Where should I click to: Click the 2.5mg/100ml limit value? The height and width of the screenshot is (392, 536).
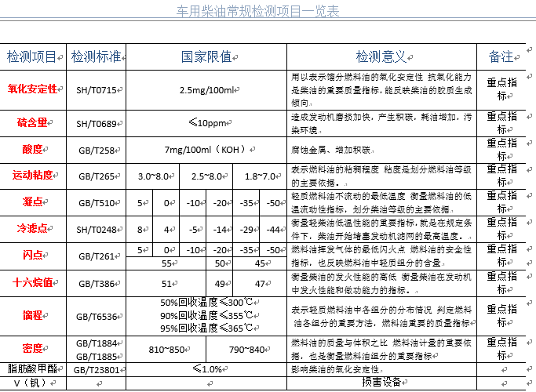206,91
